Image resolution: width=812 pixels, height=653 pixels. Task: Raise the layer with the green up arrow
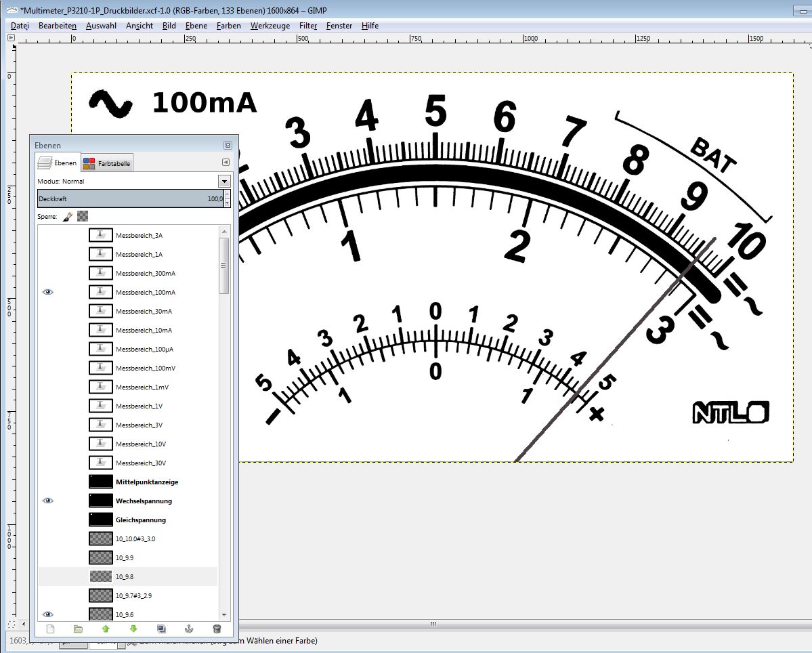point(106,629)
